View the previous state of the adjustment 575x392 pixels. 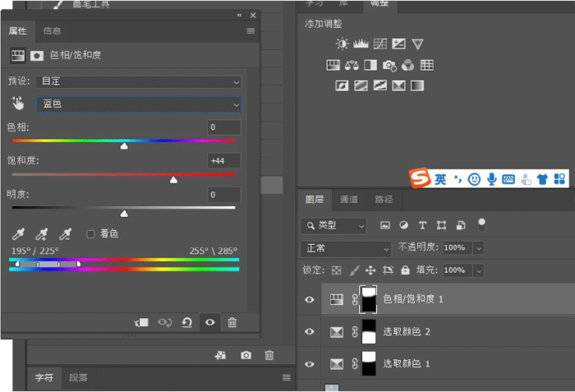click(164, 323)
